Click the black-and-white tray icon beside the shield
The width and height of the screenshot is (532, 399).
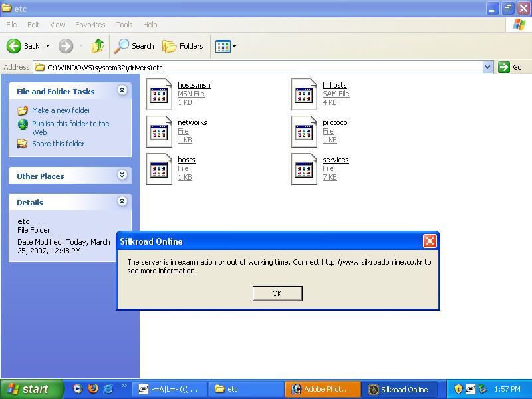471,389
